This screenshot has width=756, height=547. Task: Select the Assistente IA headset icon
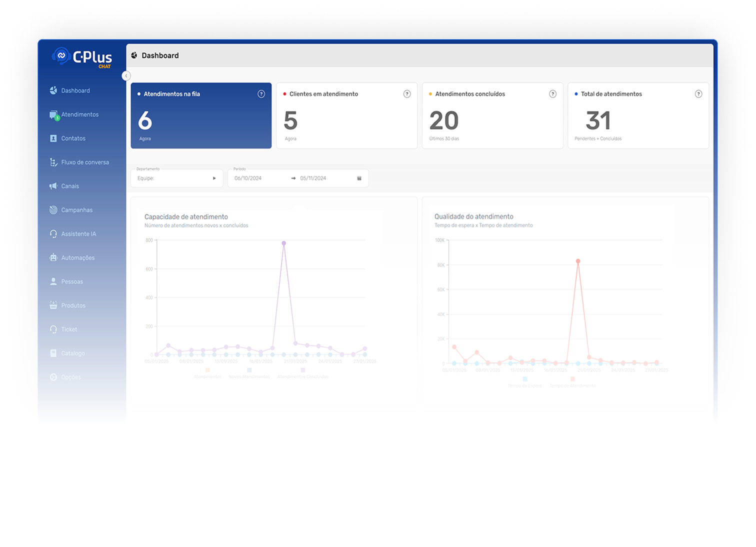click(53, 234)
